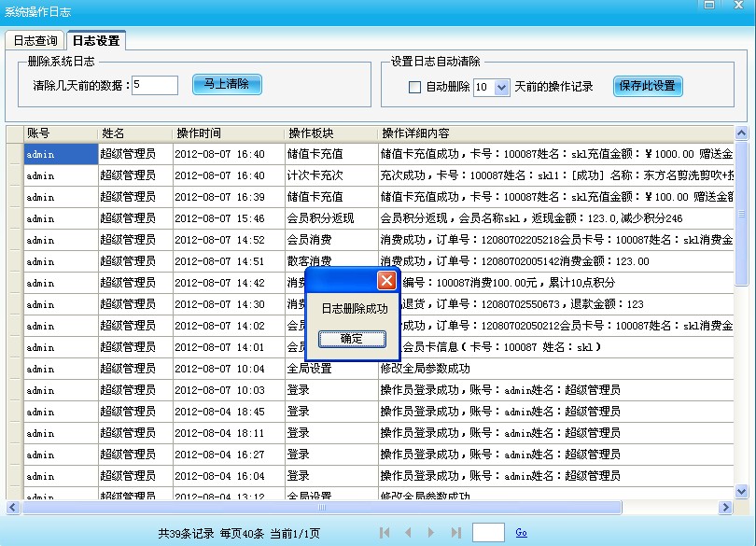Go to the previous page arrow
The width and height of the screenshot is (756, 546).
click(x=408, y=531)
